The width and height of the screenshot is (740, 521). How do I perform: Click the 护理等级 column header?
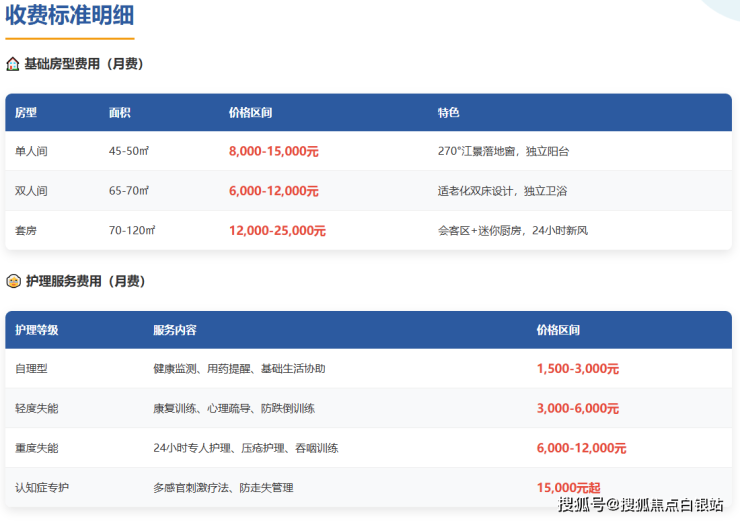(x=37, y=330)
